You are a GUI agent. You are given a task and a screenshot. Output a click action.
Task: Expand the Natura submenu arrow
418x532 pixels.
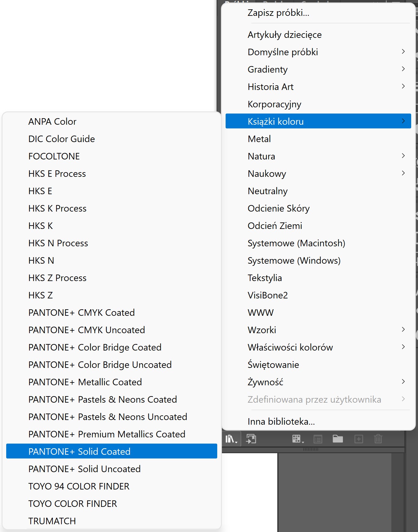click(403, 156)
